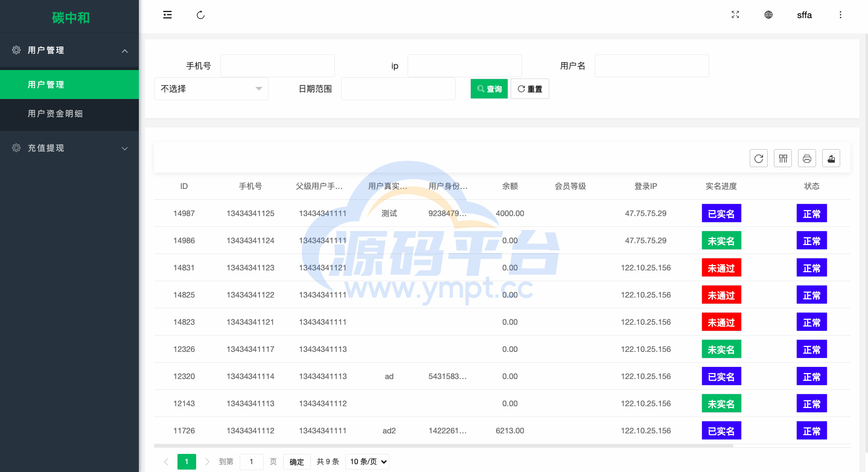Click 未通过 badge for ID 14831
Image resolution: width=868 pixels, height=472 pixels.
coord(721,267)
